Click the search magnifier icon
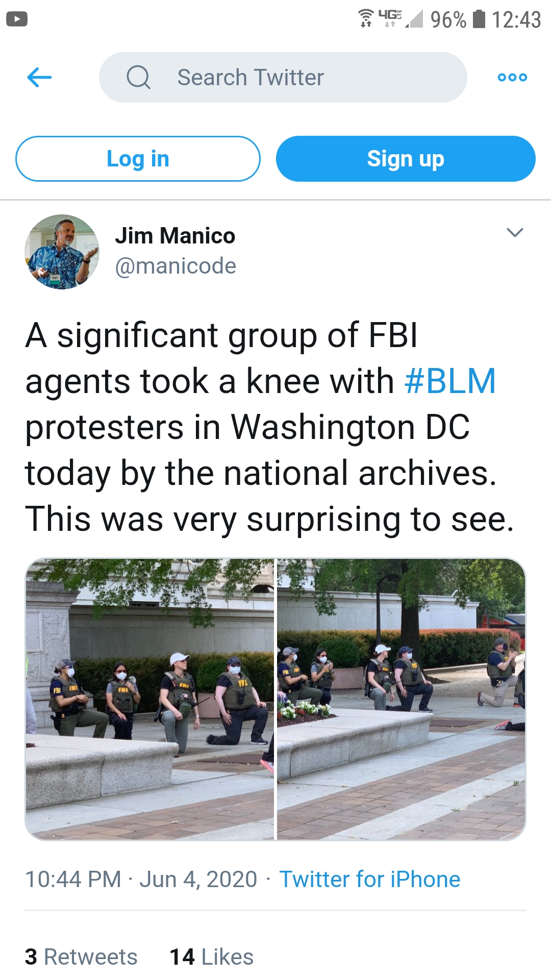 pyautogui.click(x=138, y=78)
